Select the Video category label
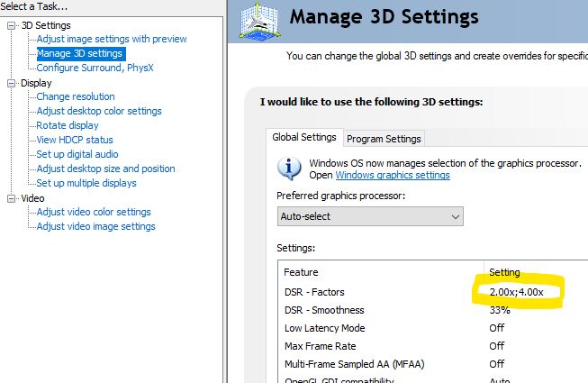This screenshot has width=588, height=383. pyautogui.click(x=32, y=198)
